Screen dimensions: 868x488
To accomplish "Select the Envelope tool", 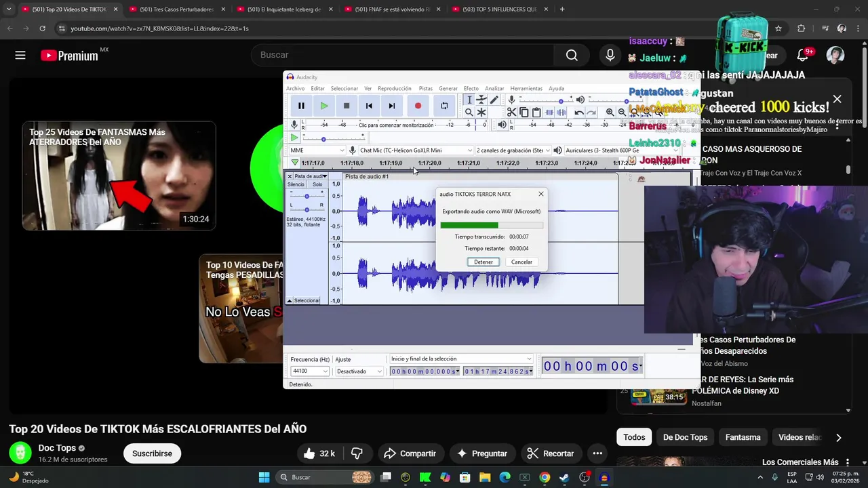I will pos(481,100).
